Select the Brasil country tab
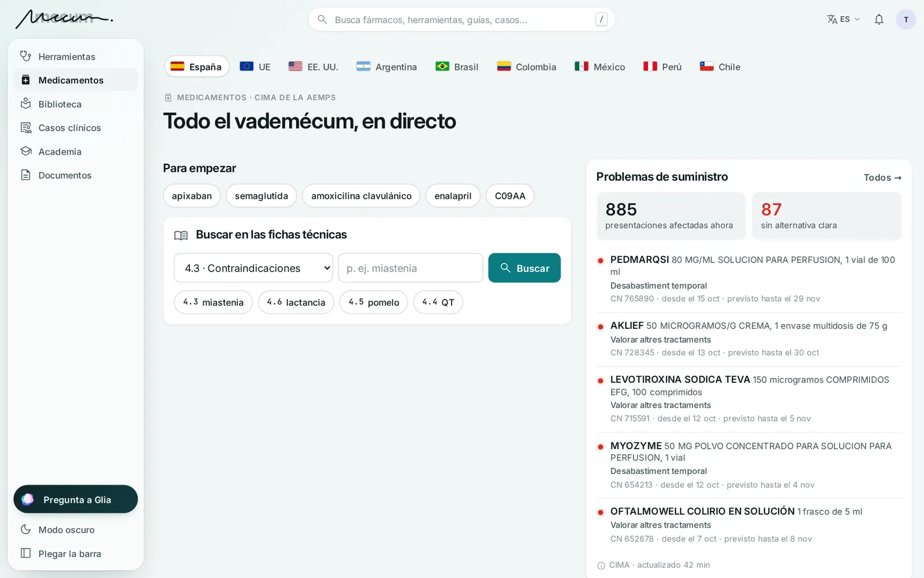The height and width of the screenshot is (578, 924). tap(457, 66)
